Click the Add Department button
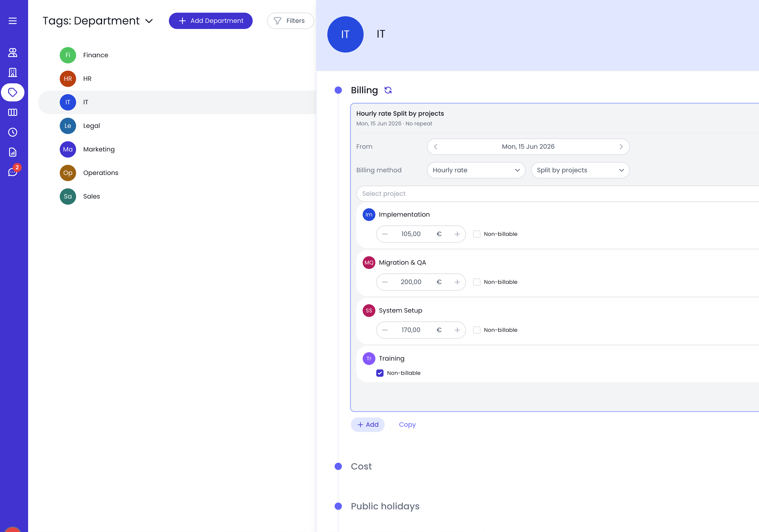759x532 pixels. click(211, 21)
